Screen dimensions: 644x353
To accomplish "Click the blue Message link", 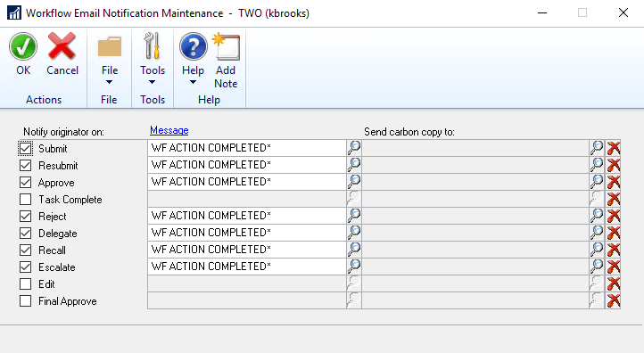I will click(169, 130).
